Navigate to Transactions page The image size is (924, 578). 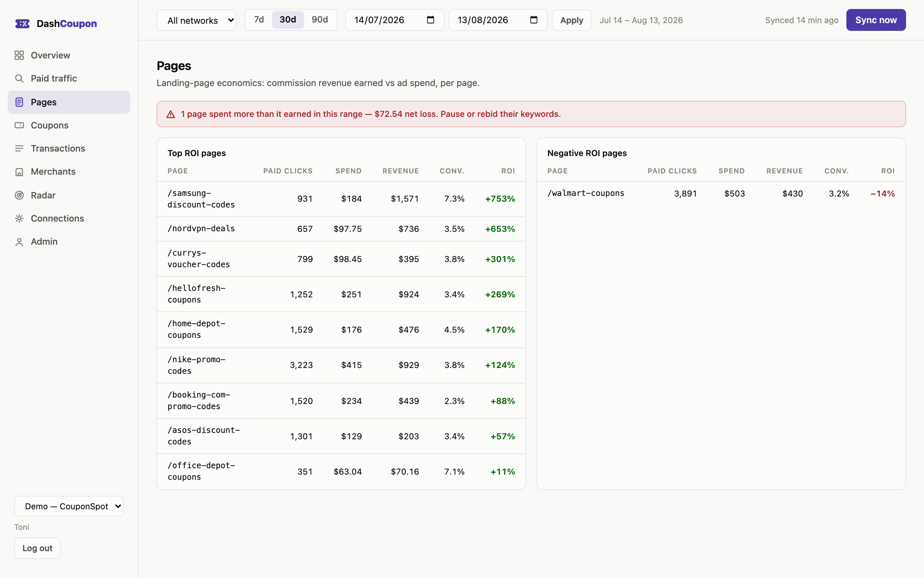(x=69, y=148)
